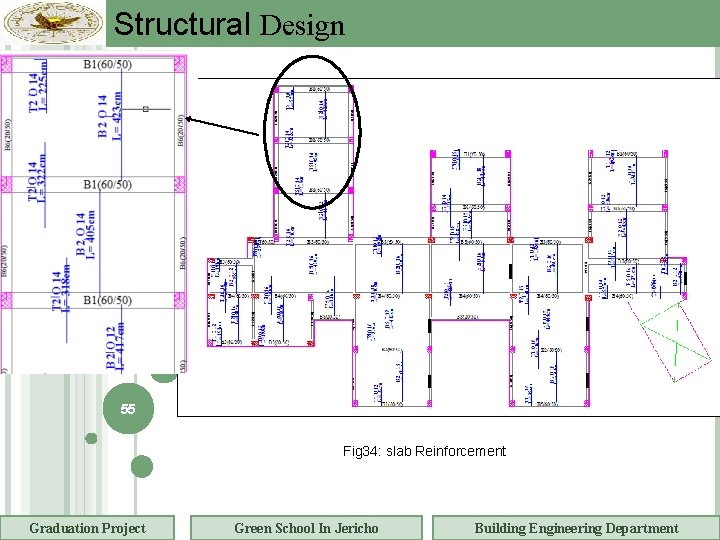
Task: Click the "Graduation Project" footer box
Action: (87, 528)
